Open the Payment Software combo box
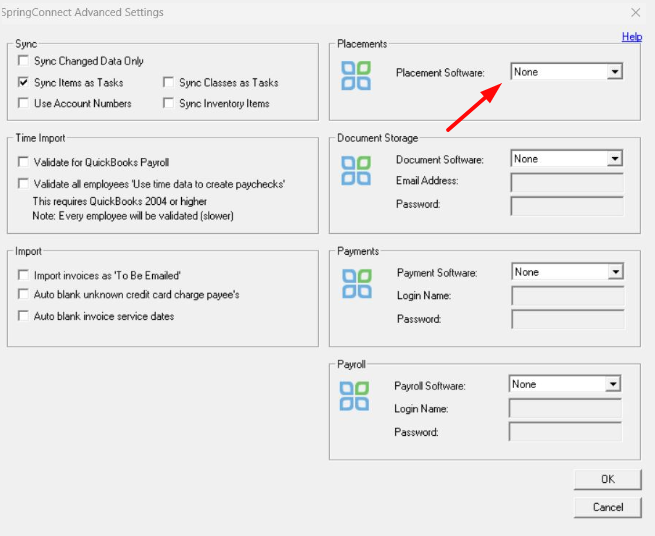Screen dimensions: 655x536 coord(616,272)
